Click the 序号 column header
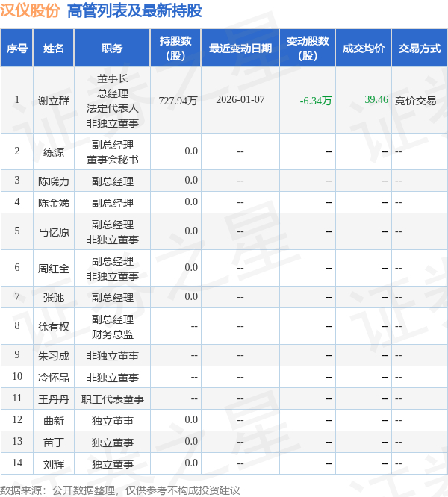 pos(17,49)
